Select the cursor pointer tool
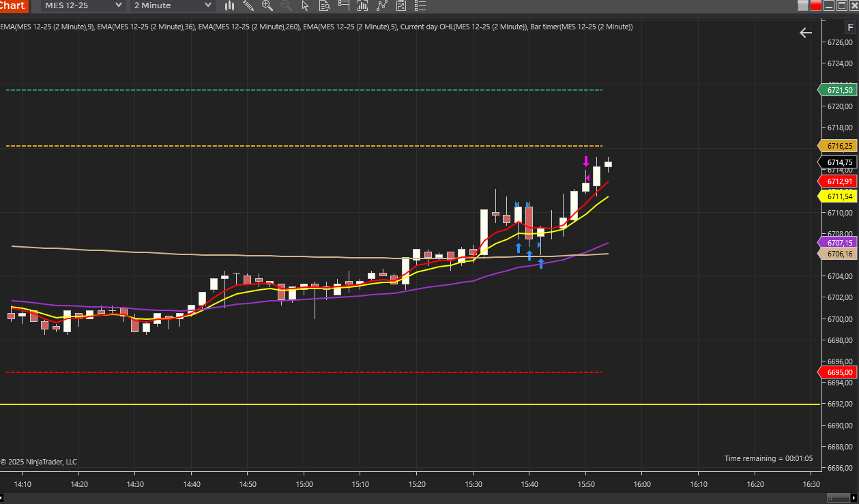This screenshot has height=504, width=859. (305, 5)
